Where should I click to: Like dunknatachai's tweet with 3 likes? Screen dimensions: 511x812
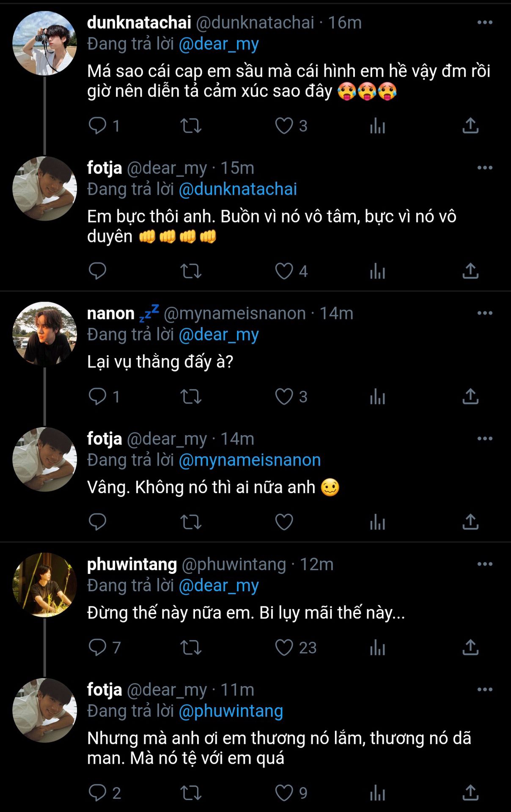tap(284, 126)
